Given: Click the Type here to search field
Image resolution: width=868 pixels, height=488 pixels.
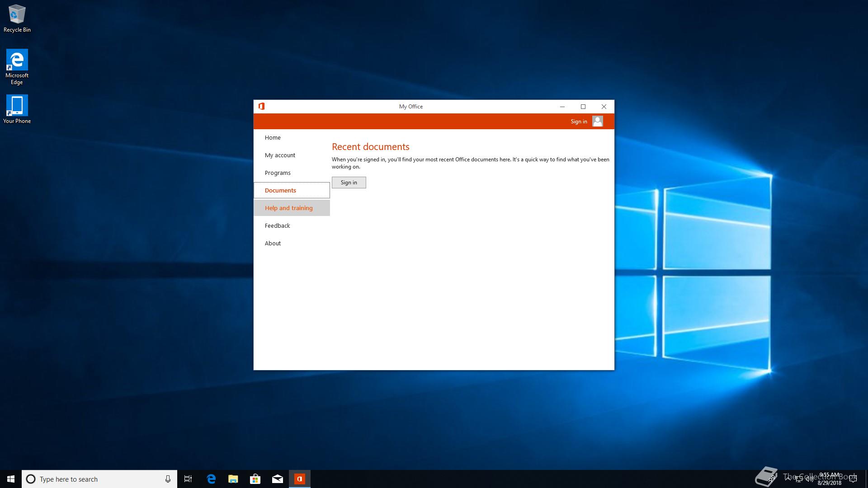Looking at the screenshot, I should coord(99,479).
